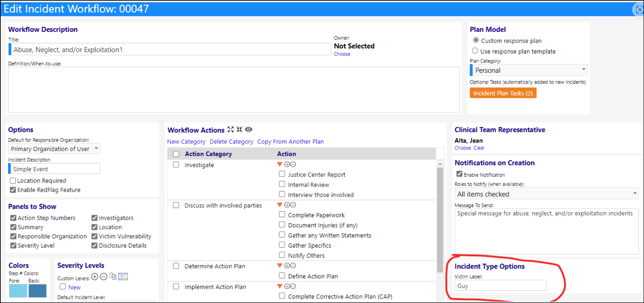Uncheck the Action Step Numbers panel
The image size is (644, 303).
pos(13,218)
